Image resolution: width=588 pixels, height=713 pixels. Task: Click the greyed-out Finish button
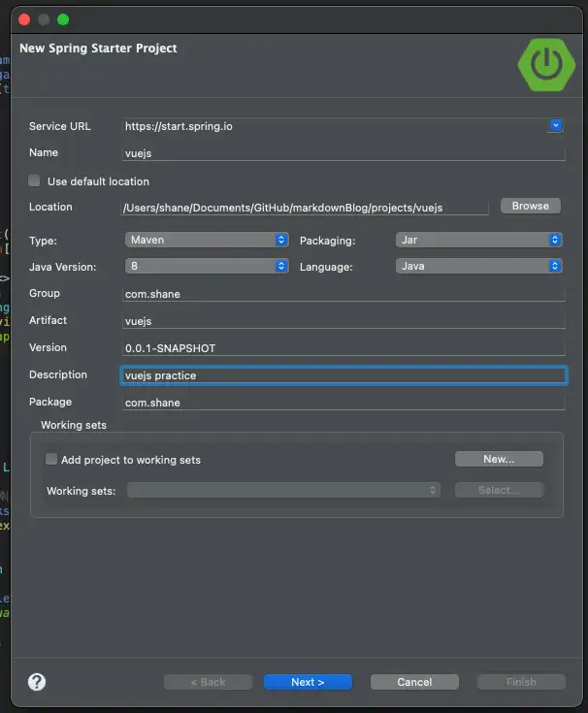pyautogui.click(x=521, y=682)
